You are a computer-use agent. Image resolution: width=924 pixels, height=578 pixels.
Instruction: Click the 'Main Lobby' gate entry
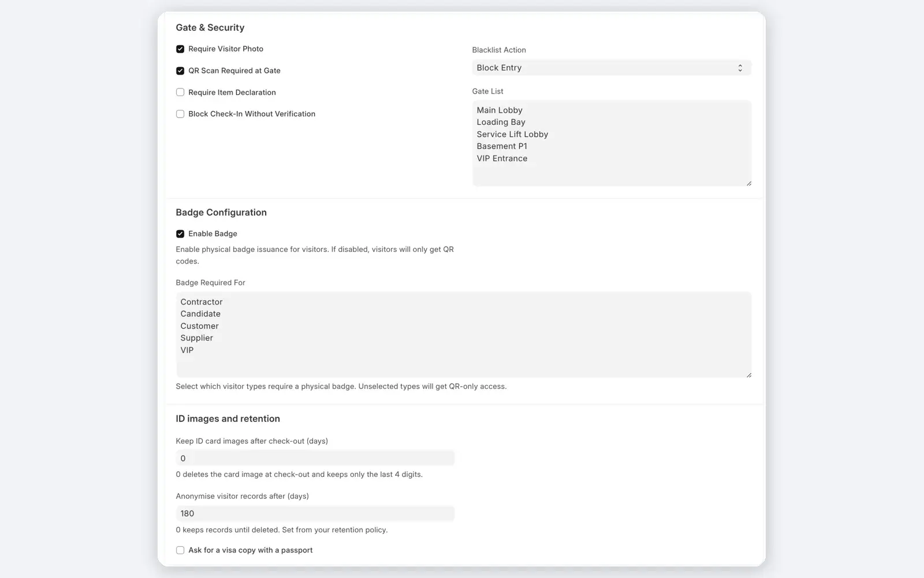[500, 110]
